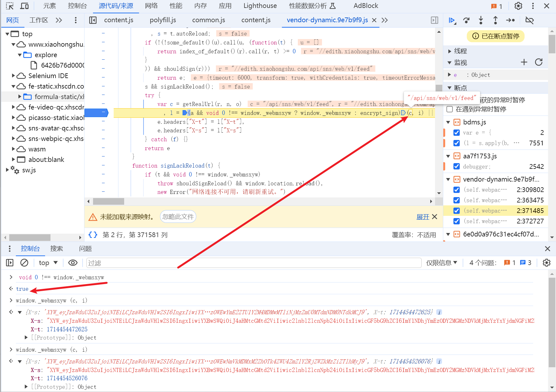Uncheck breakpoint at 2:372727
Image resolution: width=556 pixels, height=392 pixels.
click(x=457, y=221)
